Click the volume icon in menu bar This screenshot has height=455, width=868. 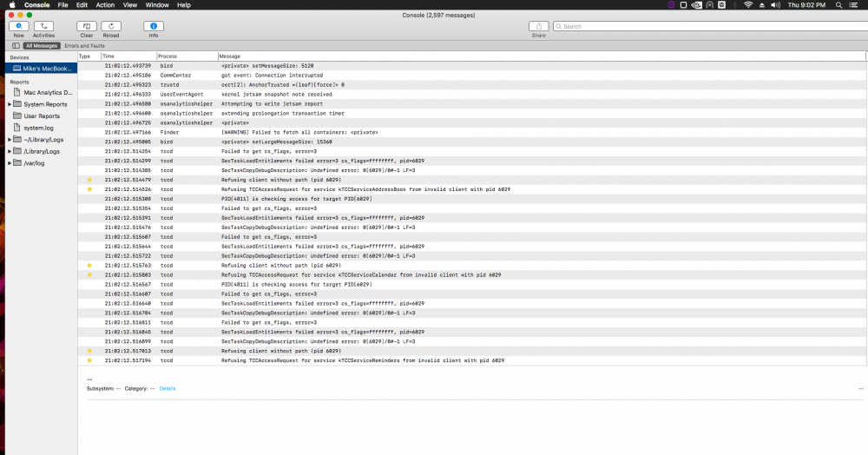coord(775,5)
